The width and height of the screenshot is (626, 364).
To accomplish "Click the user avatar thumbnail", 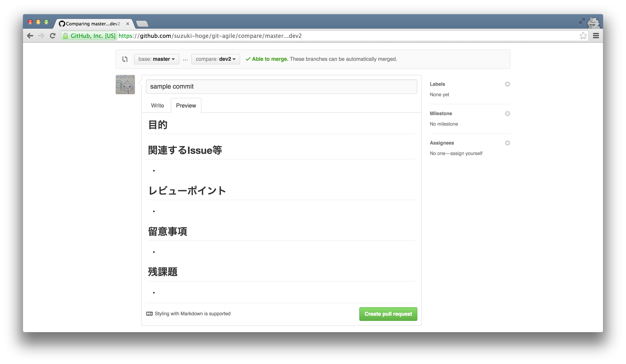I will pyautogui.click(x=125, y=84).
